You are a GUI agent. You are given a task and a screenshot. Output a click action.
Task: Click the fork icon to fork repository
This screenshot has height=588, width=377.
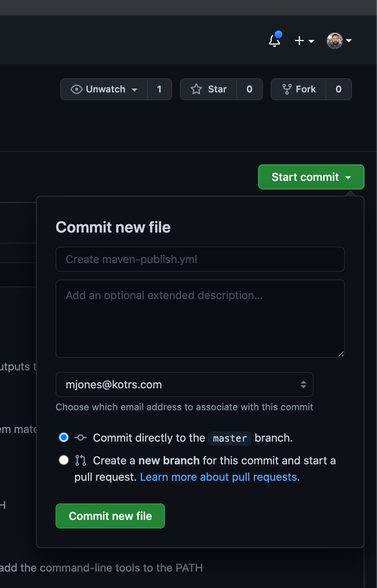tap(287, 89)
